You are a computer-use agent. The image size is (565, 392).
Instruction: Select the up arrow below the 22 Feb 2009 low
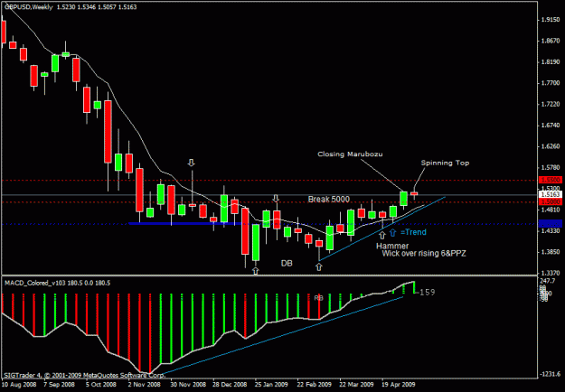pos(319,266)
